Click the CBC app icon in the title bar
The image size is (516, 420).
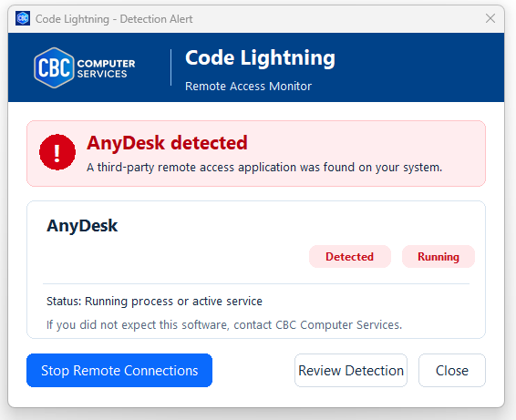click(x=23, y=18)
